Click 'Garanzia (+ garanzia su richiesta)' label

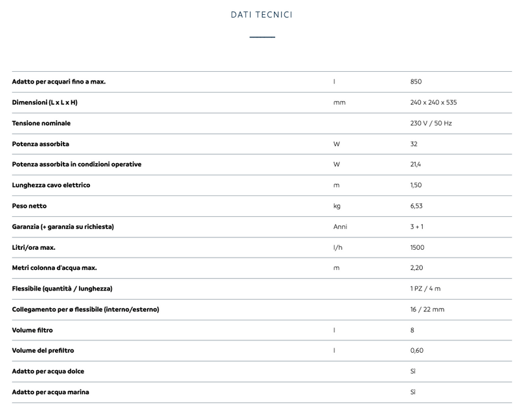pyautogui.click(x=63, y=227)
